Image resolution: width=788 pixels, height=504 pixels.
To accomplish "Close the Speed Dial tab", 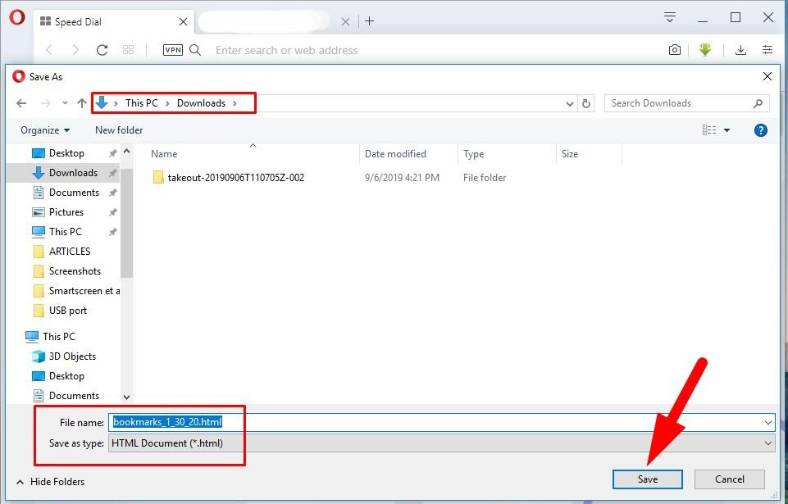I will (x=183, y=22).
